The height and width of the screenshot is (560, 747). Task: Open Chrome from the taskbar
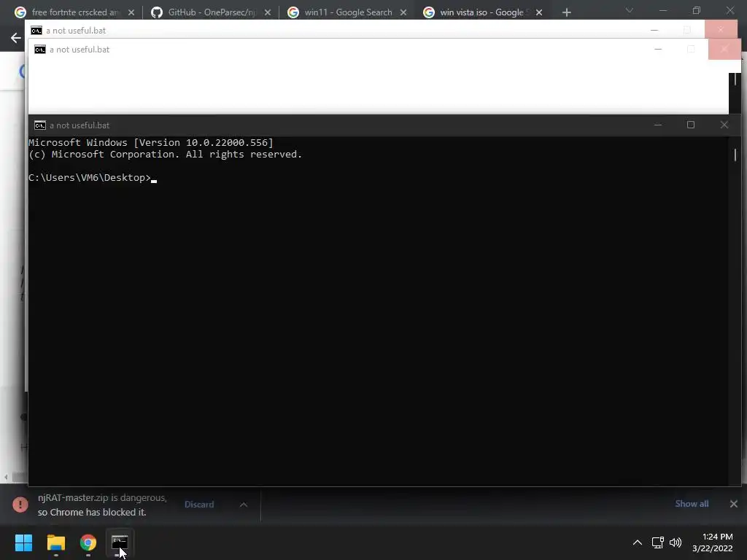(88, 542)
